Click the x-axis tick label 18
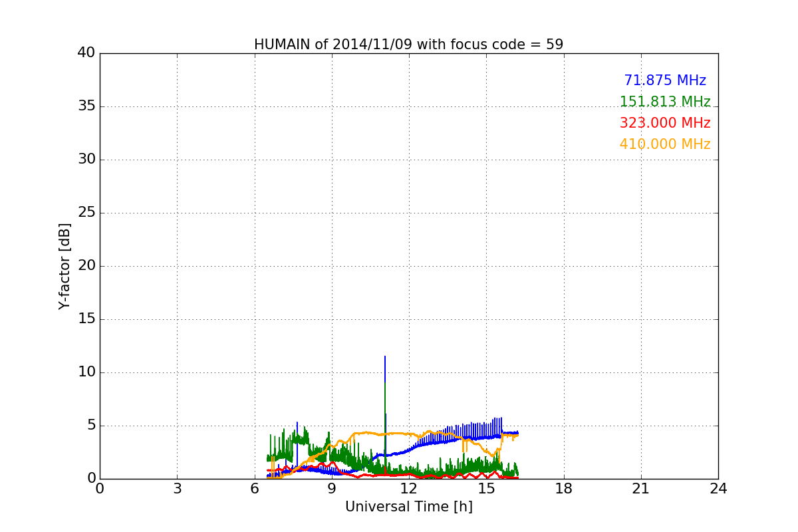 point(564,489)
